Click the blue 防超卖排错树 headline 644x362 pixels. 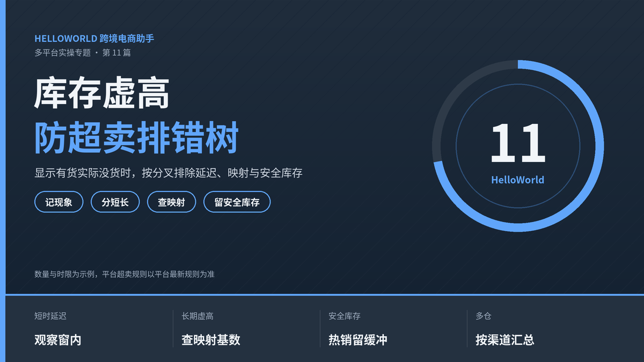click(x=136, y=138)
